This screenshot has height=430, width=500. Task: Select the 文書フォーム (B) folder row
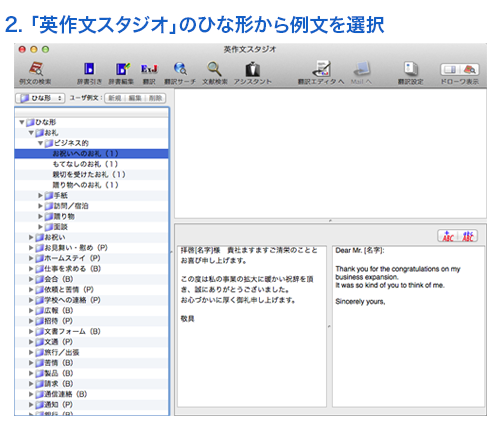pyautogui.click(x=92, y=332)
